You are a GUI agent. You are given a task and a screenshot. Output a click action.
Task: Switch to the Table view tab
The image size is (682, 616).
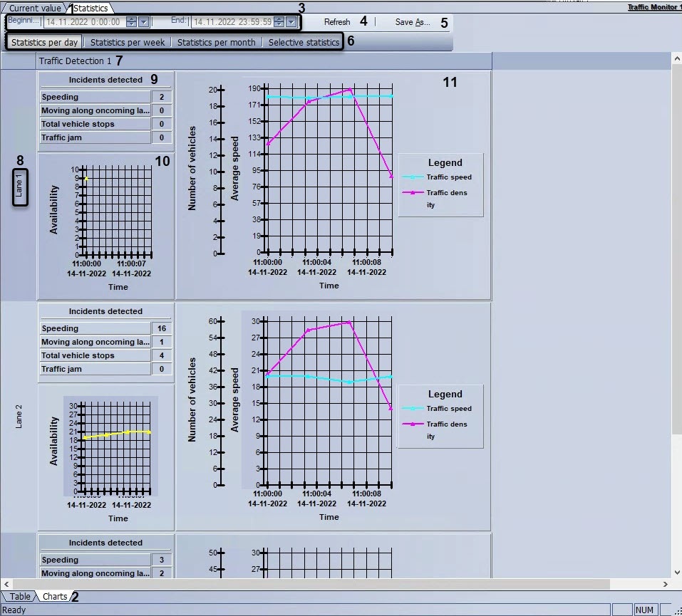click(x=20, y=597)
